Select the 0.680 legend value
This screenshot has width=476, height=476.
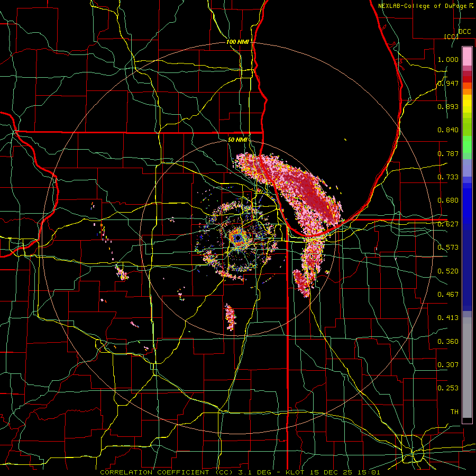point(448,200)
